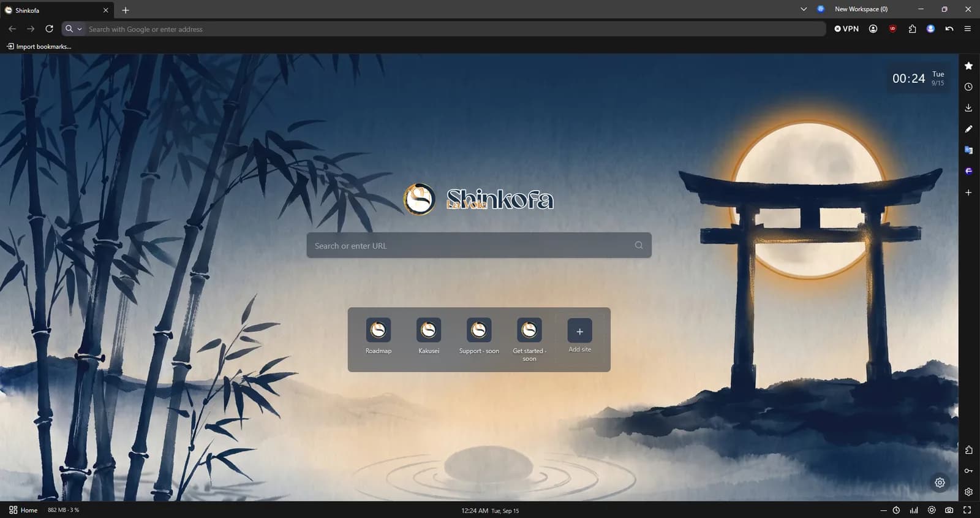Click the key passwords icon in sidebar

(968, 471)
